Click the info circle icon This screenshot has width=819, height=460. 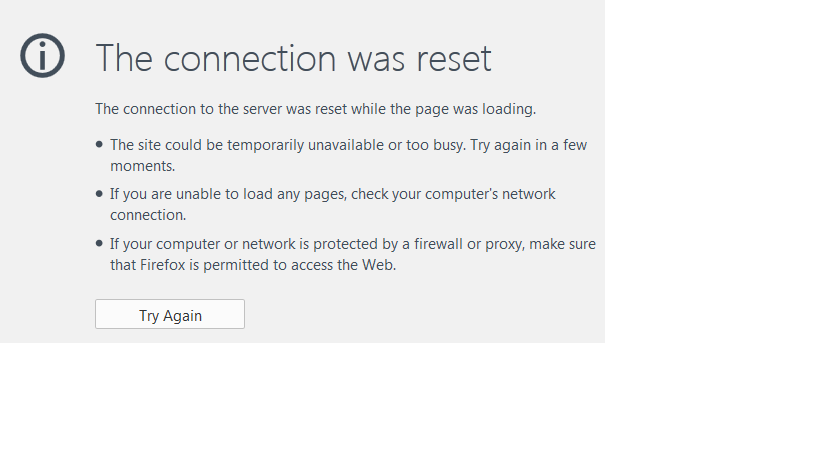click(x=42, y=56)
